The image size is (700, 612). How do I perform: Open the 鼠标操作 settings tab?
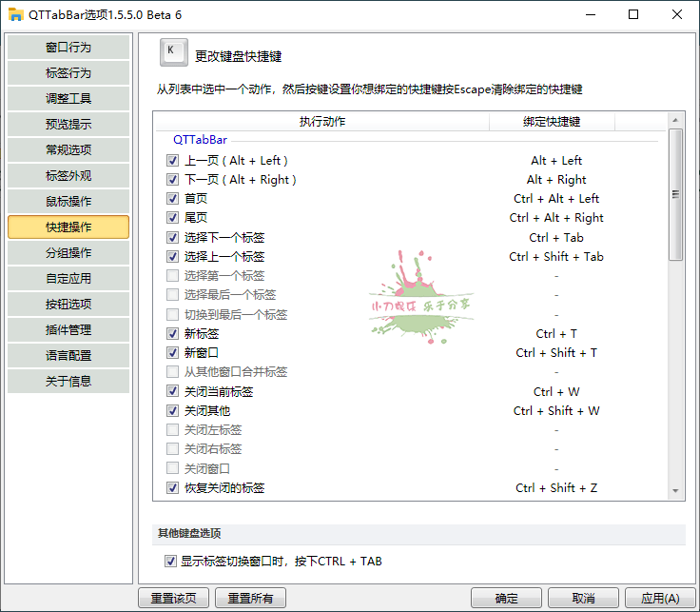(68, 202)
